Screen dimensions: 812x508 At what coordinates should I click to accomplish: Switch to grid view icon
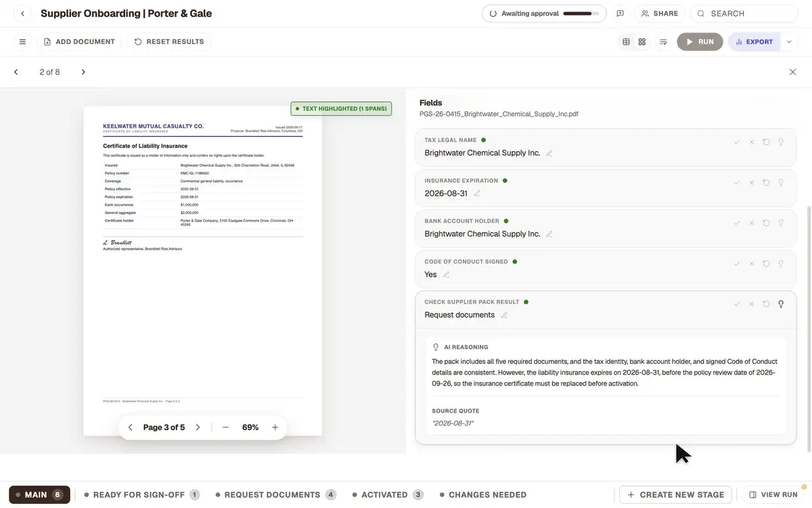642,42
